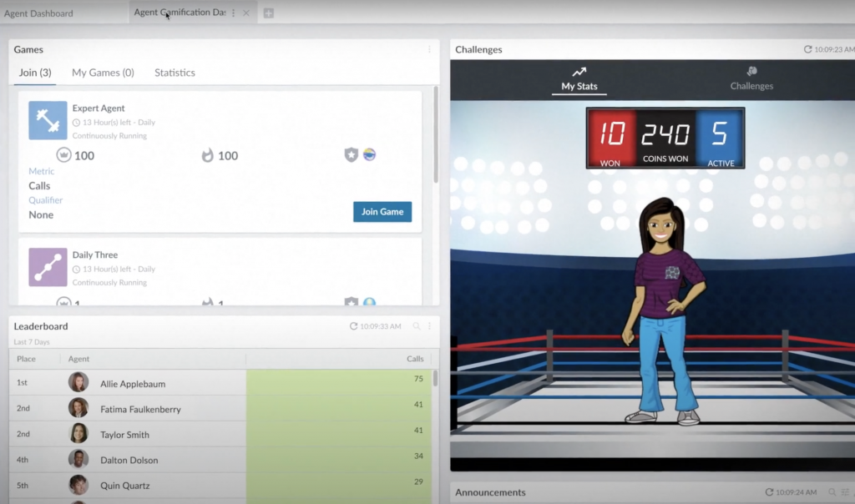Click the circular award badge on Expert Agent
The height and width of the screenshot is (504, 855).
pos(369,154)
